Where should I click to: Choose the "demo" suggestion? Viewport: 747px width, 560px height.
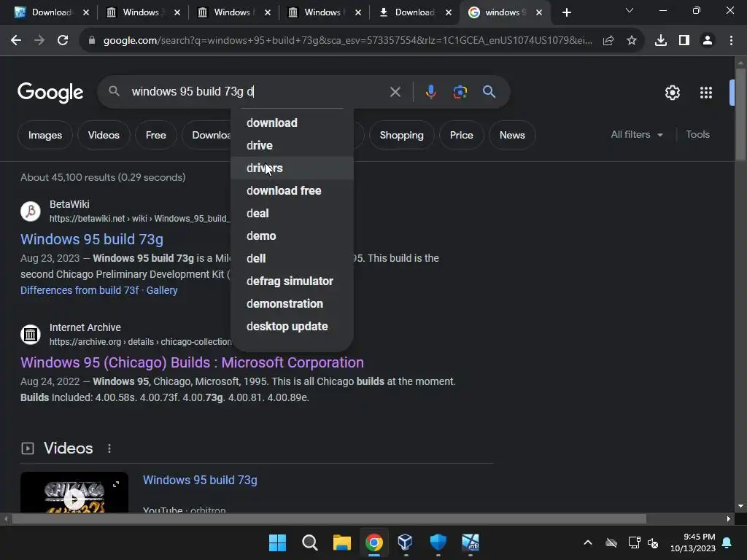point(292,236)
